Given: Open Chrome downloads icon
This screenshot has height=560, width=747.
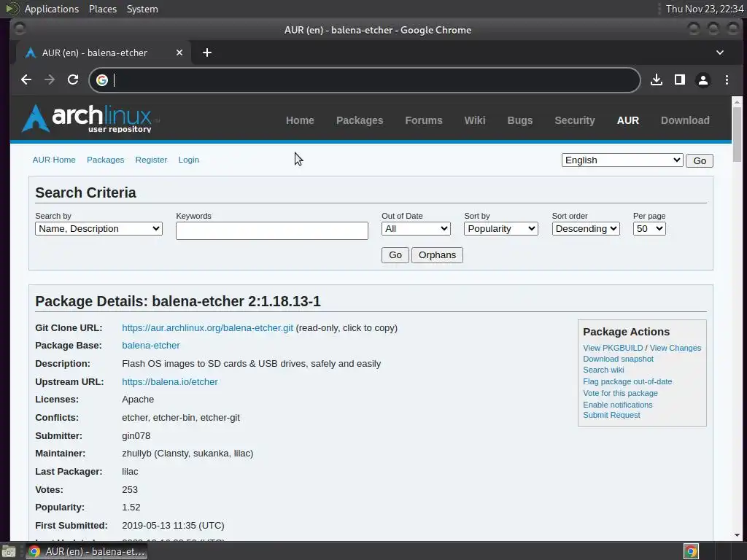Looking at the screenshot, I should coord(657,79).
